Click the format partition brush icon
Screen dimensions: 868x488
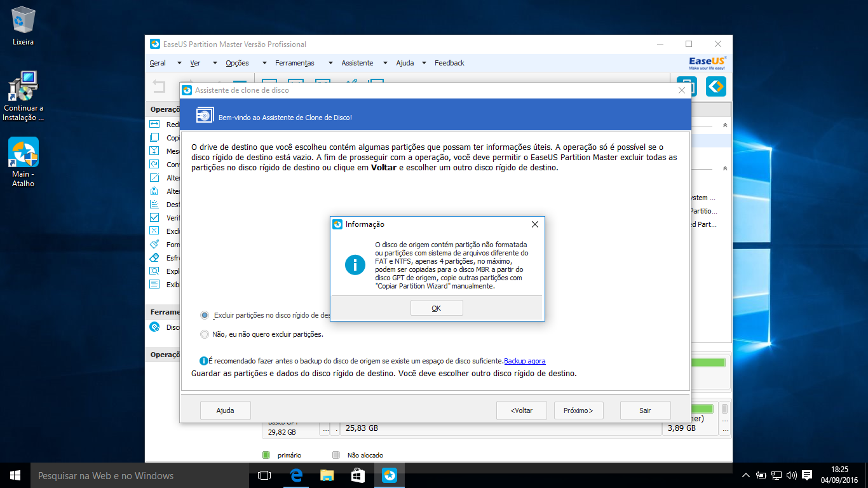pos(154,245)
